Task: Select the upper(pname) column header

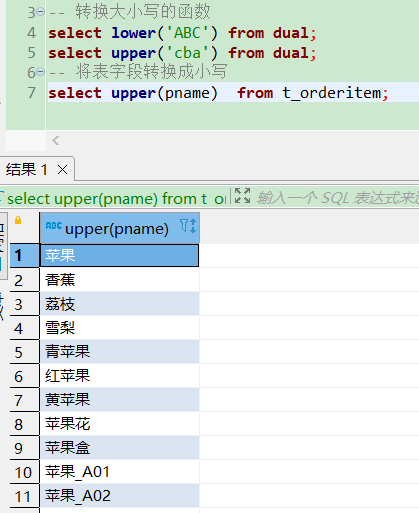Action: coord(120,228)
